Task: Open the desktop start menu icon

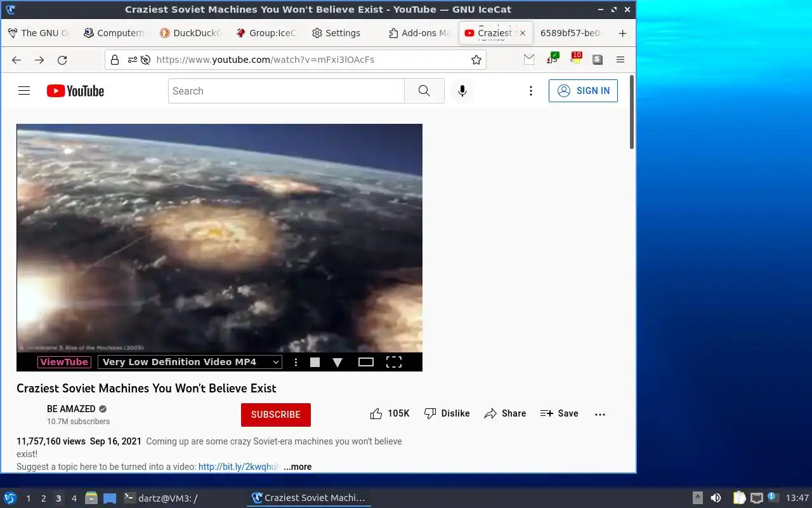Action: 10,498
